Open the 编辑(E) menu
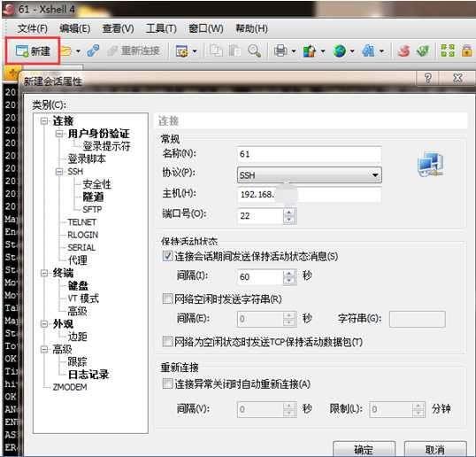This screenshot has height=457, width=476. coord(74,28)
